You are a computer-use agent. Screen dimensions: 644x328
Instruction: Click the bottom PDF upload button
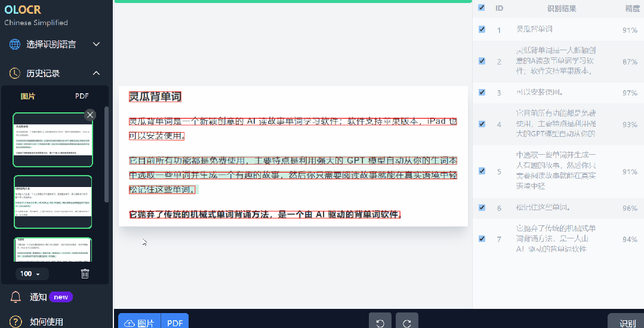pos(175,322)
